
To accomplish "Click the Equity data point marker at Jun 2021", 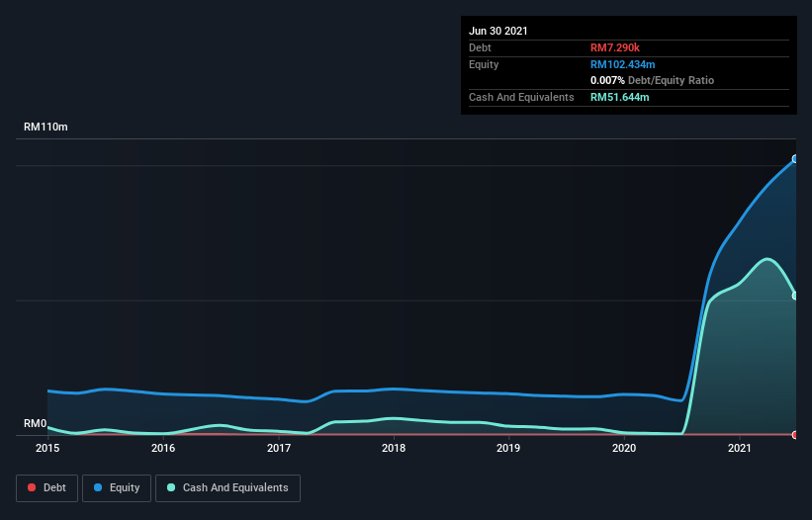I will point(795,159).
